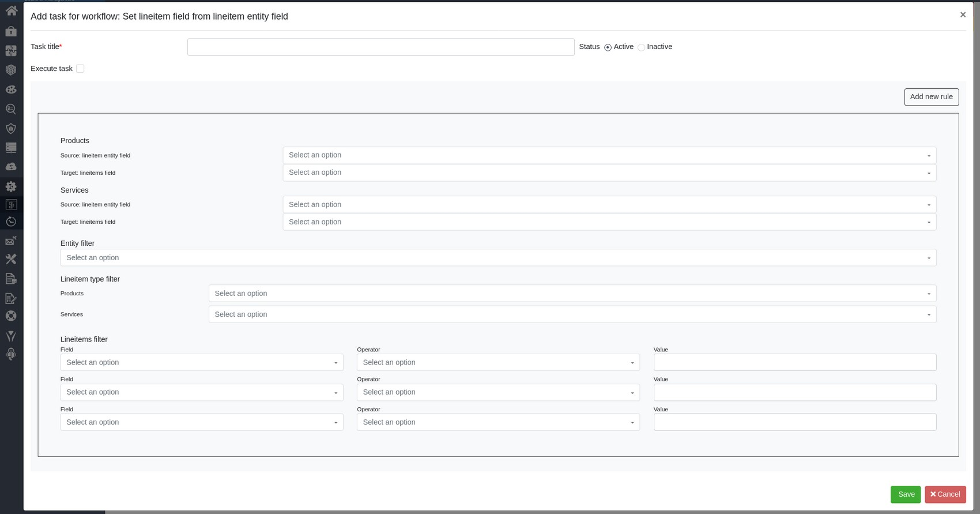Viewport: 980px width, 514px height.
Task: Click second Lineitems filter Value input
Action: tap(795, 392)
